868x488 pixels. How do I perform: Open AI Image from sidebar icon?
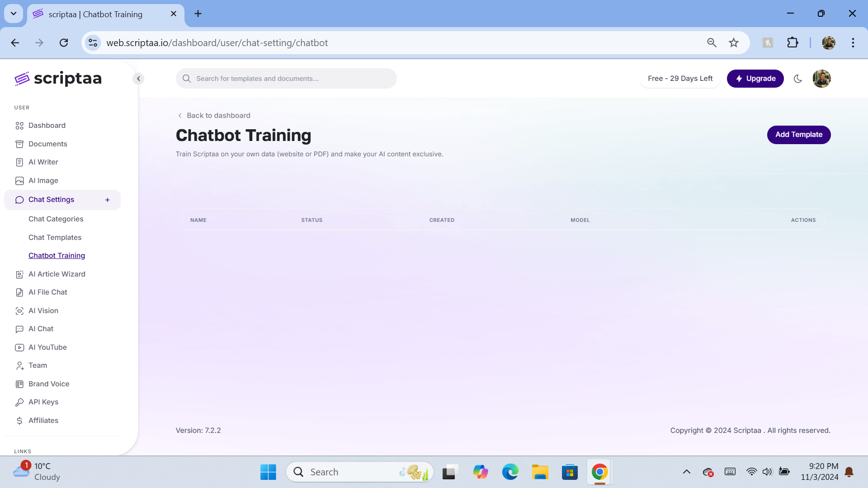pos(19,181)
